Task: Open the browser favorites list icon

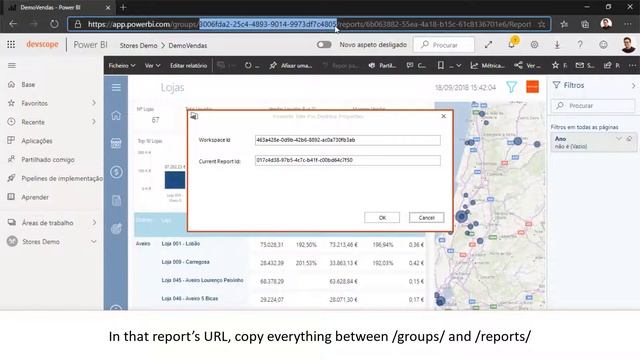Action: (564, 24)
